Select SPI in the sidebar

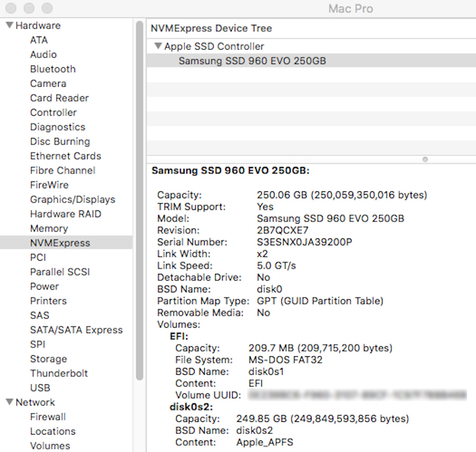(x=38, y=344)
